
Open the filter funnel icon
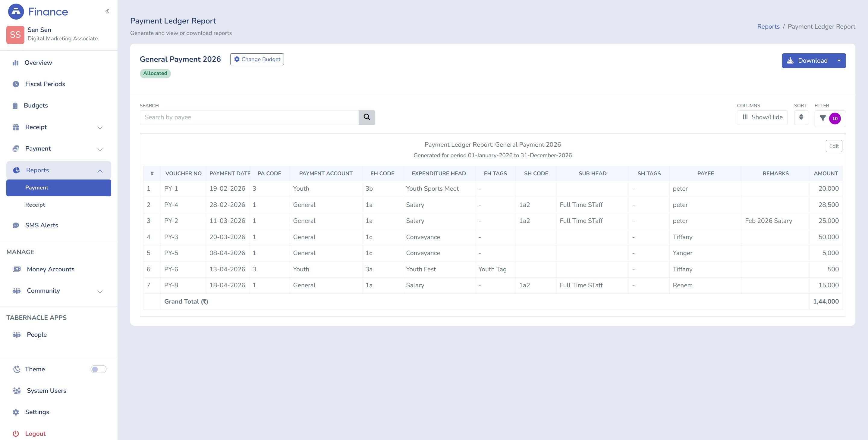[822, 118]
